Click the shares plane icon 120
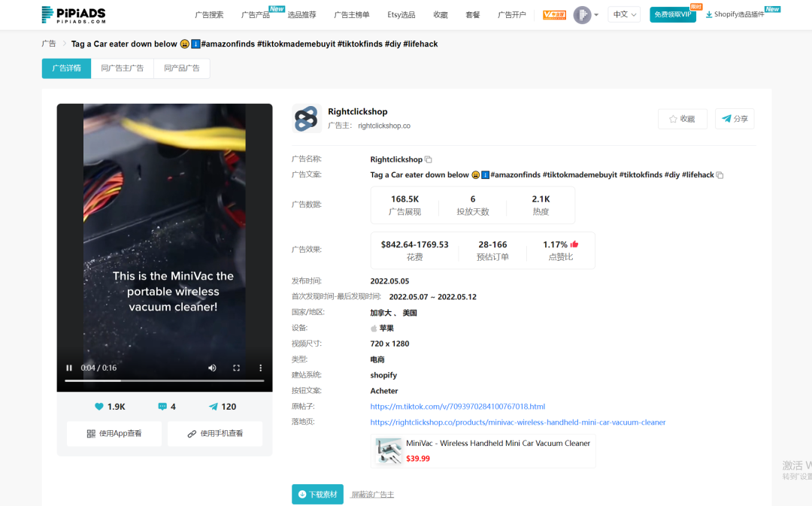The width and height of the screenshot is (812, 506). (x=213, y=407)
